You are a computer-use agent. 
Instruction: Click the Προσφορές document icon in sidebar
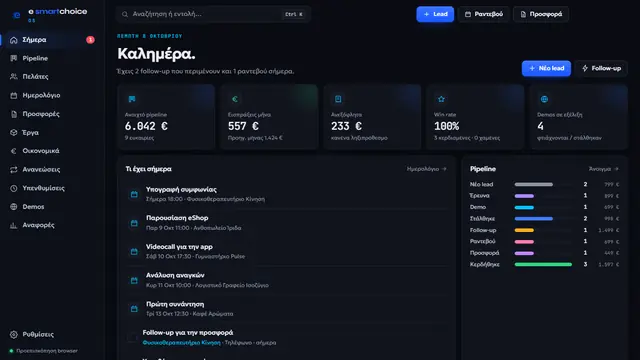tap(13, 114)
